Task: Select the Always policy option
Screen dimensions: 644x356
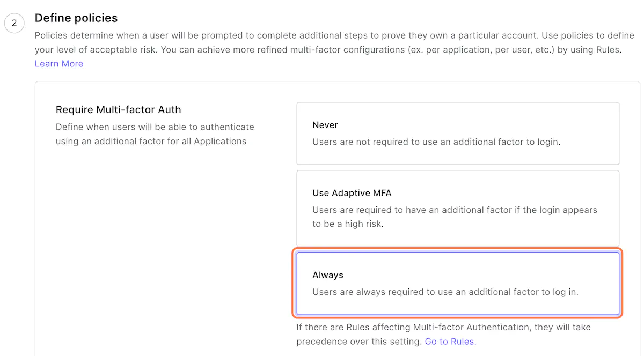Action: [x=458, y=283]
